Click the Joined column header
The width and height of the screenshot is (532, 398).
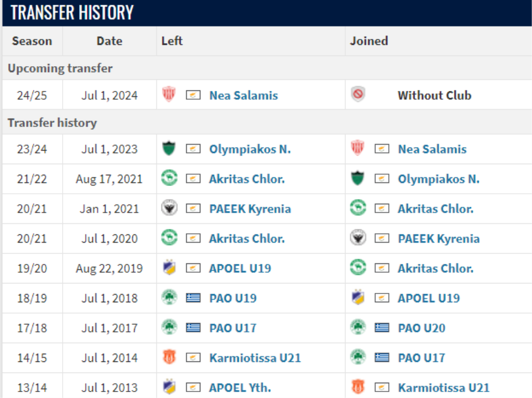(369, 41)
